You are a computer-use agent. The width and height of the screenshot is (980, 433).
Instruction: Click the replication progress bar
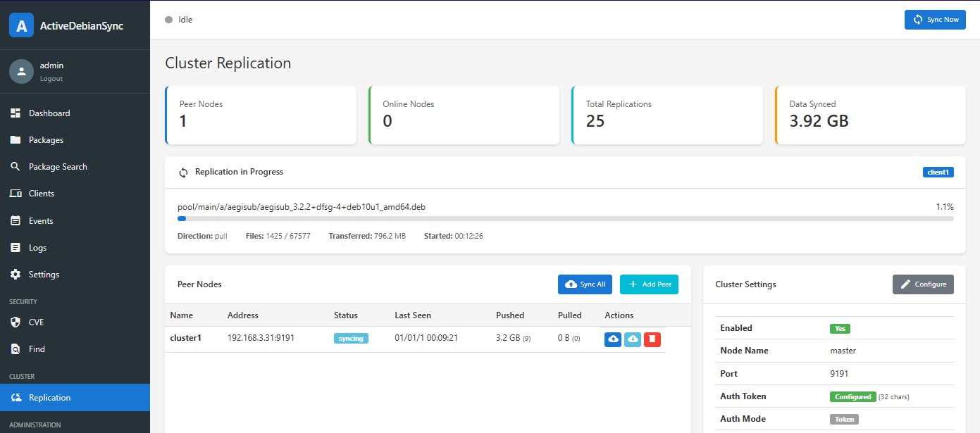[x=565, y=219]
